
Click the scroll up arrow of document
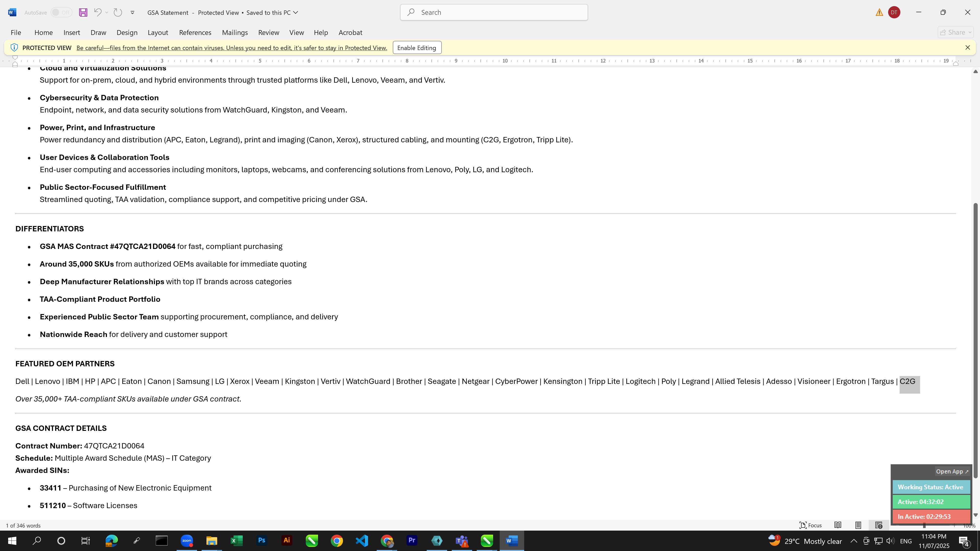click(x=975, y=71)
